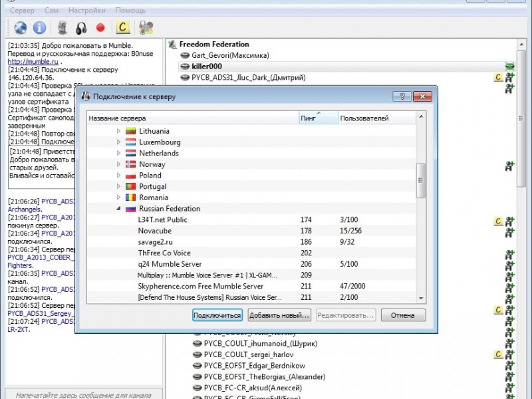Select the Novacube server row

(251, 231)
